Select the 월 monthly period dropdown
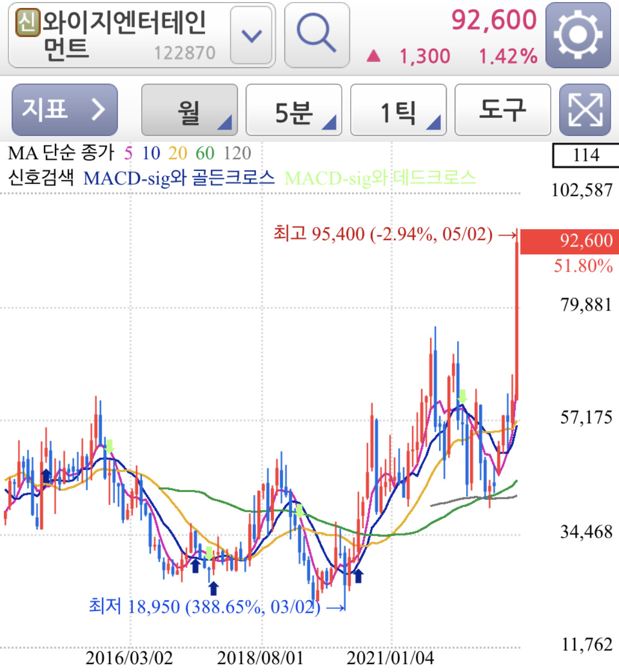This screenshot has height=672, width=619. point(189,110)
